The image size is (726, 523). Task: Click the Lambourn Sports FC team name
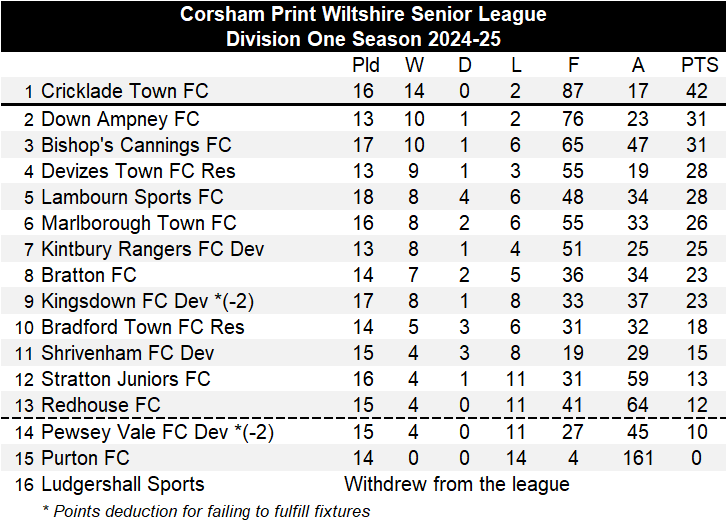pos(132,197)
